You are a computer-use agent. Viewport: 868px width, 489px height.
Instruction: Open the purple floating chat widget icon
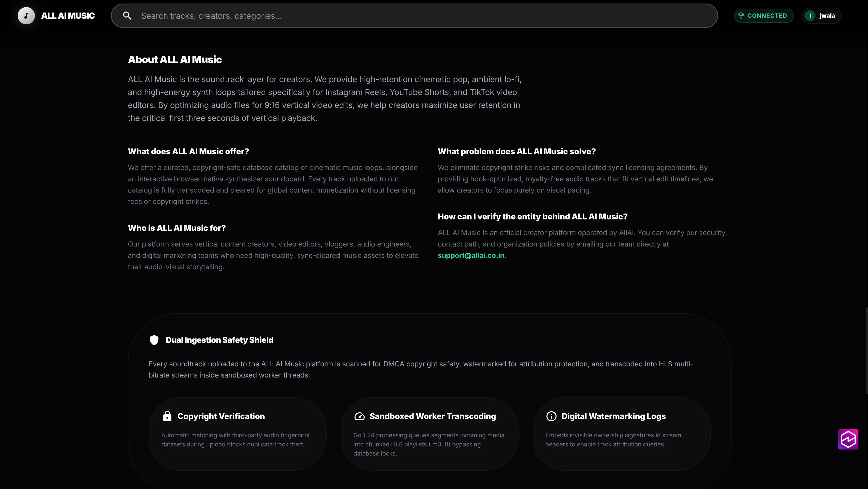point(848,439)
